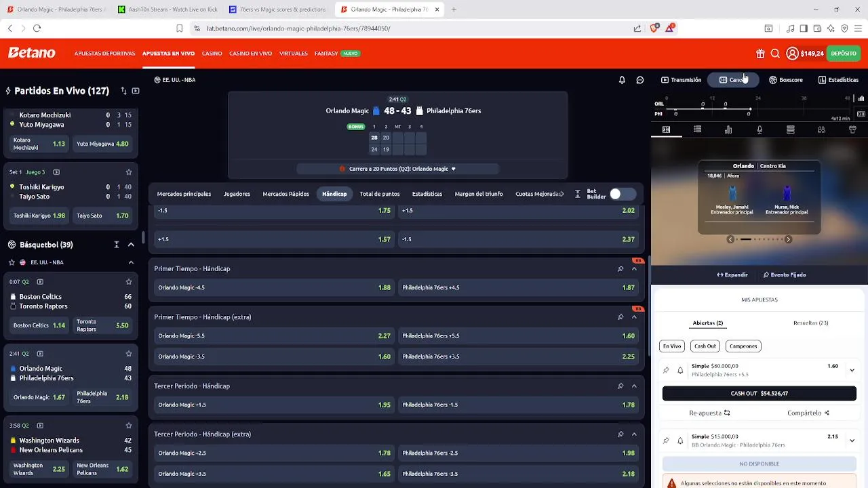Image resolution: width=868 pixels, height=488 pixels.
Task: Select Philadelphia 76ers +4.5 odds 1.87
Action: (x=519, y=288)
